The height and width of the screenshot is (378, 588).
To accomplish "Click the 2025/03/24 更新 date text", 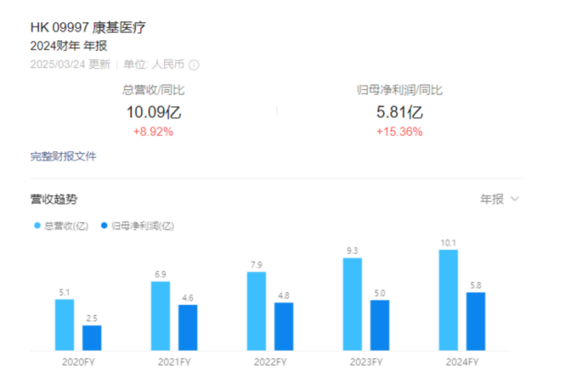I will click(x=71, y=65).
